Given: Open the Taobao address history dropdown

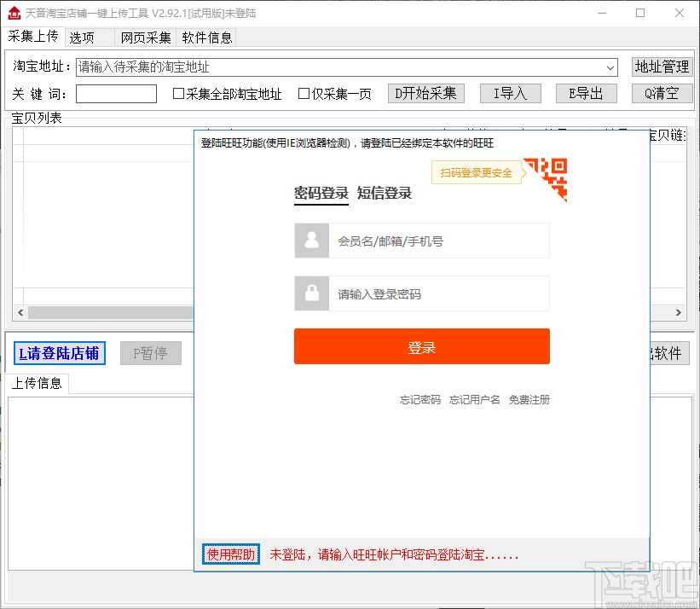Looking at the screenshot, I should pyautogui.click(x=611, y=67).
